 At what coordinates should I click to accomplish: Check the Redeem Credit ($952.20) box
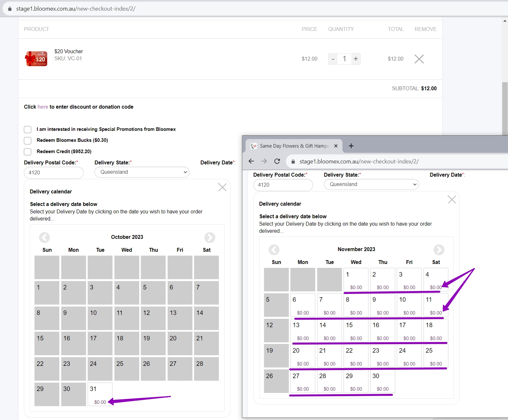(28, 152)
